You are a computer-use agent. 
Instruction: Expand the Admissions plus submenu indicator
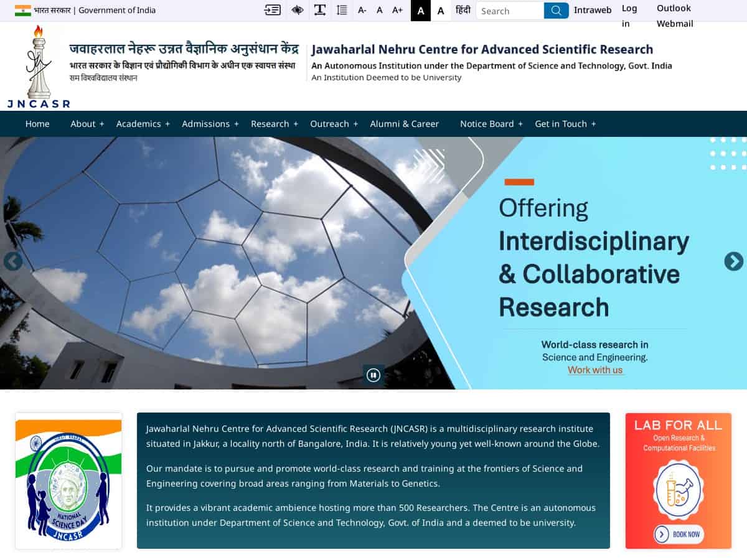coord(237,124)
